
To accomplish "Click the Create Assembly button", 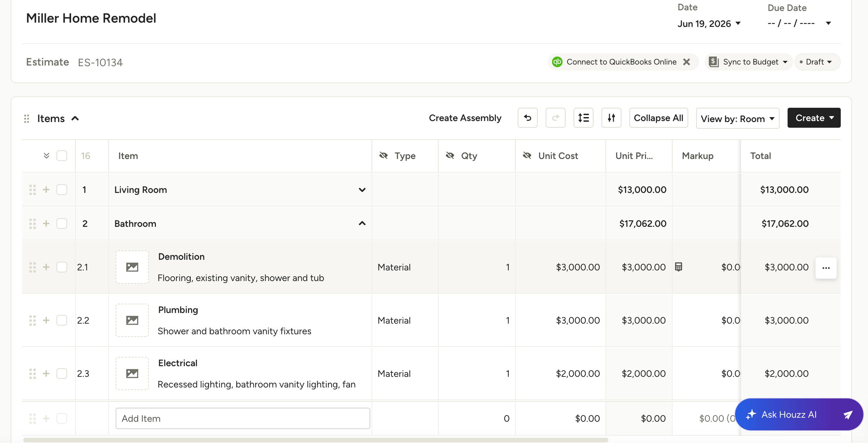I will [465, 118].
